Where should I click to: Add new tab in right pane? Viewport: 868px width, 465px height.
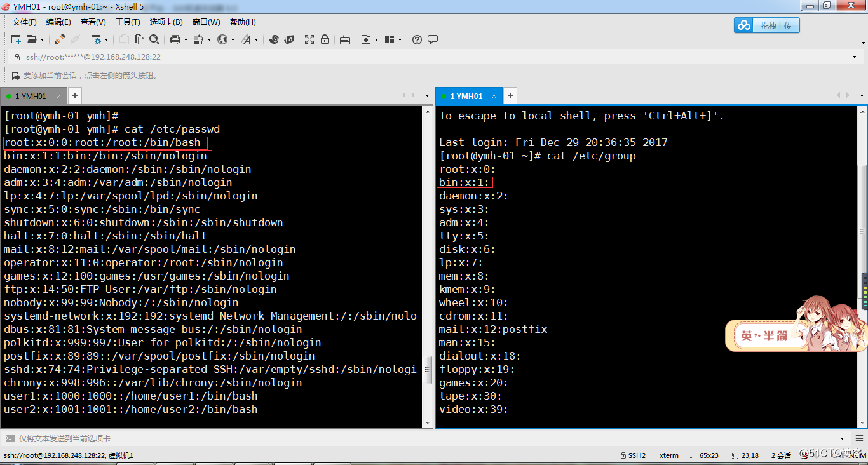coord(510,96)
